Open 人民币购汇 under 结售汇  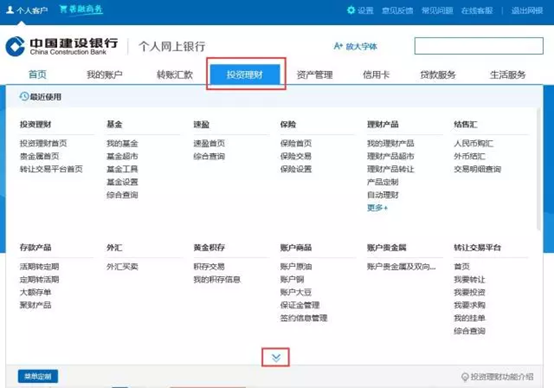coord(473,143)
